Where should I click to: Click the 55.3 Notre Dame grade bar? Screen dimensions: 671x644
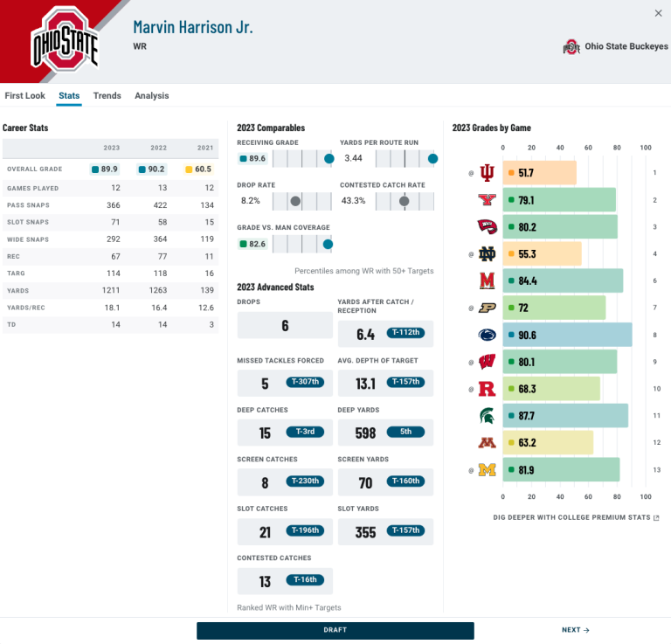(x=542, y=253)
